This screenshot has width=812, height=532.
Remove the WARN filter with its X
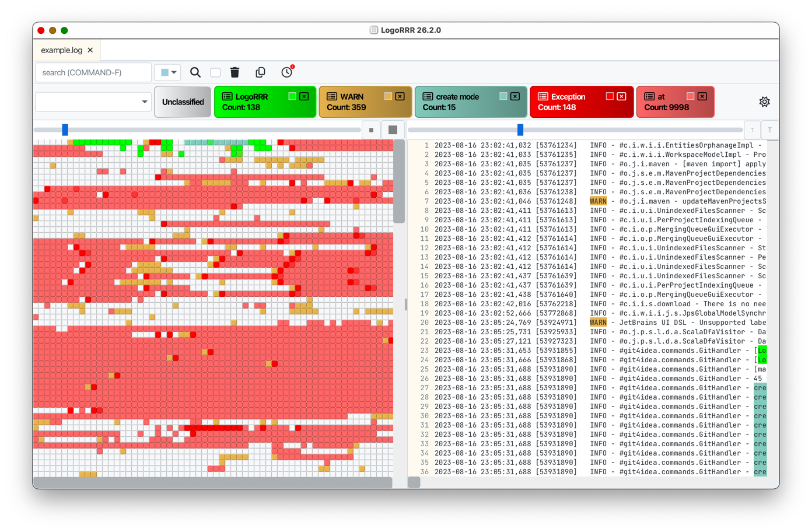[x=400, y=96]
